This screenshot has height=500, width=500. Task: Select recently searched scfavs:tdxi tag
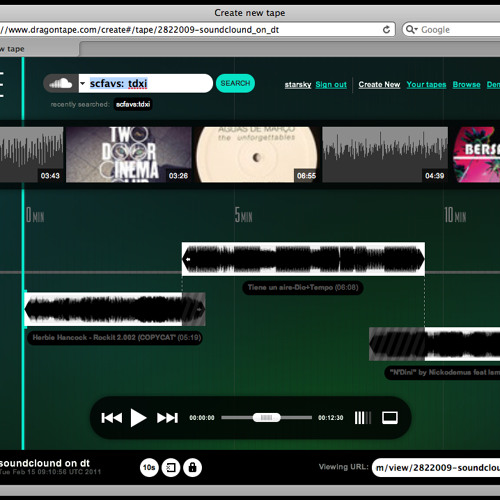133,104
